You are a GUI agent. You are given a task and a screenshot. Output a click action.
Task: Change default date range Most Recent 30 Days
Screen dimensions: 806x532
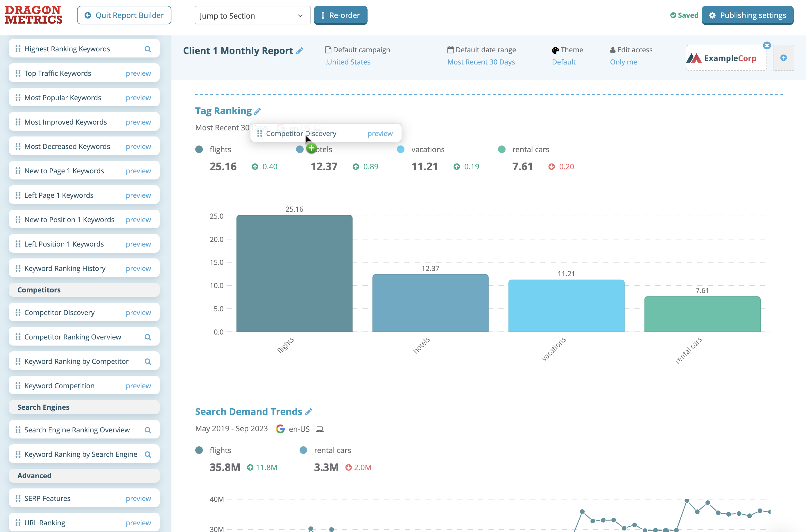coord(481,62)
